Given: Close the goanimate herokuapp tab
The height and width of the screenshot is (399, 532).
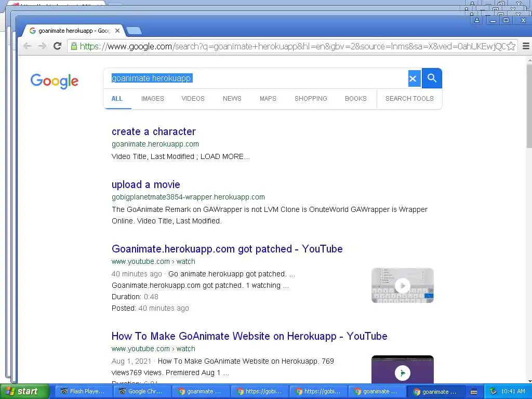Looking at the screenshot, I should tap(117, 31).
